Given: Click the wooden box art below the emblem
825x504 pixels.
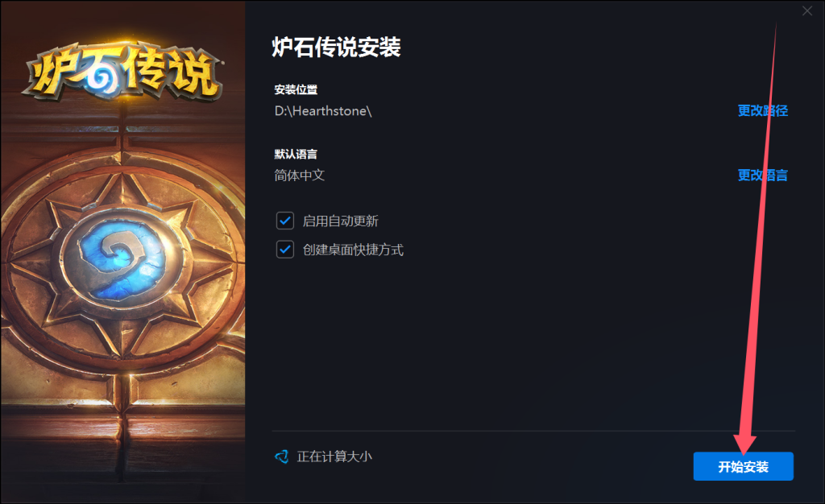Looking at the screenshot, I should point(122,436).
